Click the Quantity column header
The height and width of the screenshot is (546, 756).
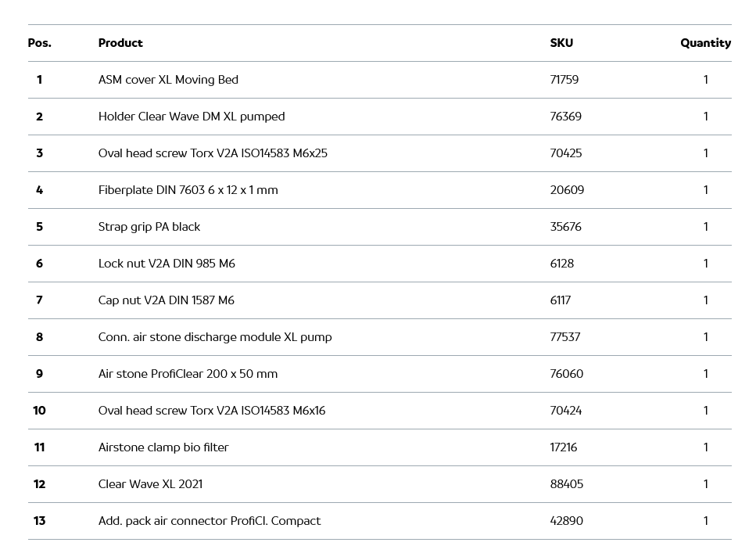click(705, 43)
